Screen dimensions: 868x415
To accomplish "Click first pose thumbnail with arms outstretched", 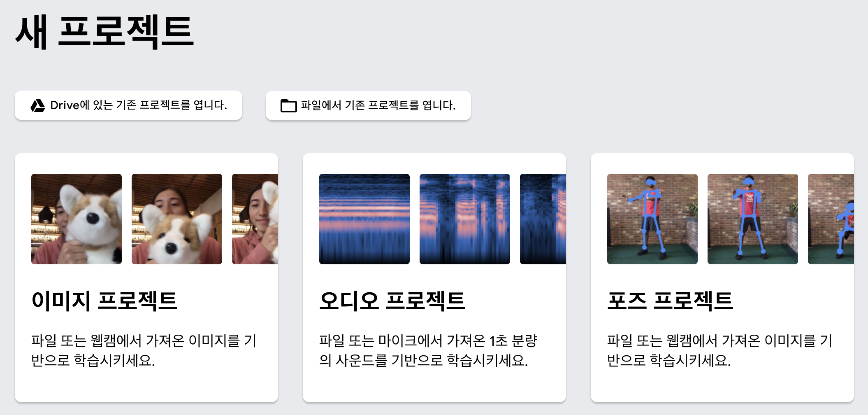I will pos(652,219).
